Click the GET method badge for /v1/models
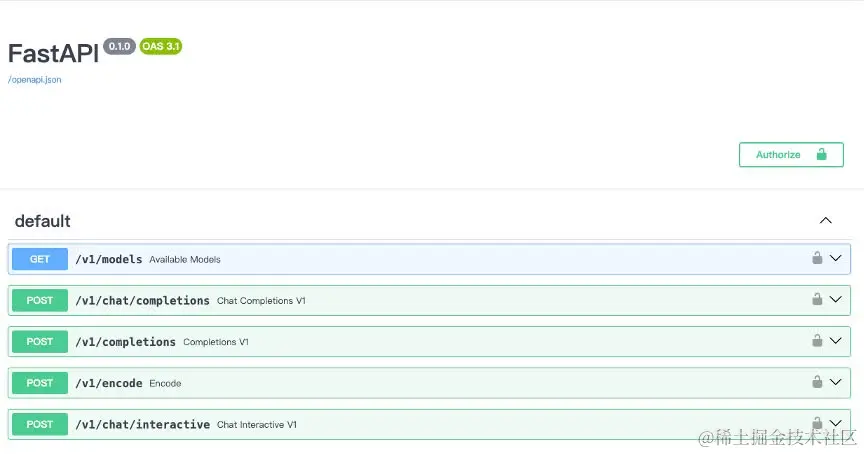The height and width of the screenshot is (454, 864). pos(40,259)
